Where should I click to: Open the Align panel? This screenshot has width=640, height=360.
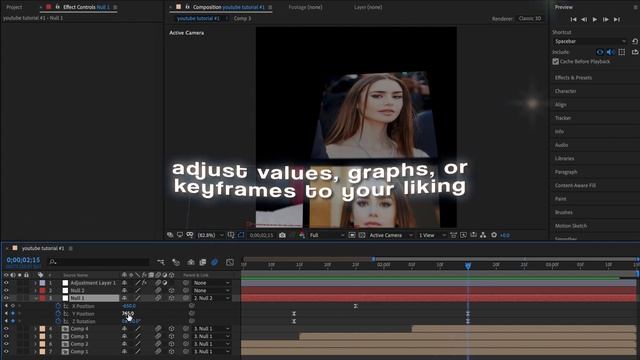point(560,104)
